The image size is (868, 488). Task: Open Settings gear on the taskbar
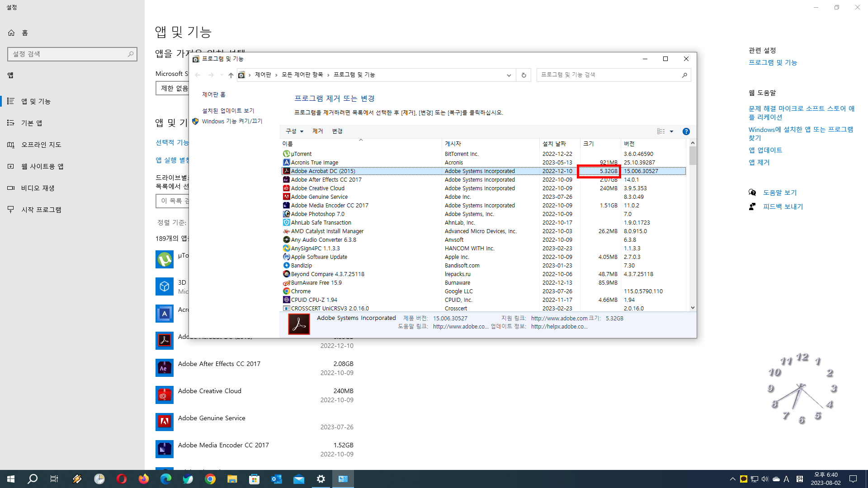(321, 479)
